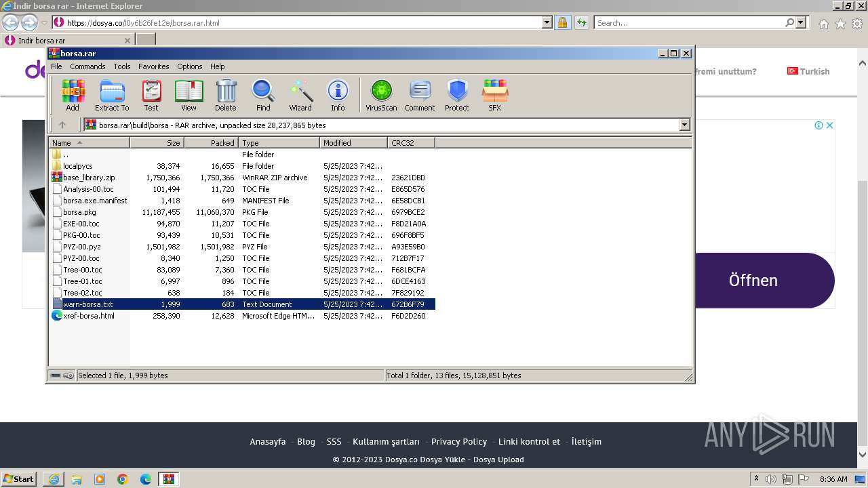
Task: Click the SFX toolbar icon
Action: [495, 96]
